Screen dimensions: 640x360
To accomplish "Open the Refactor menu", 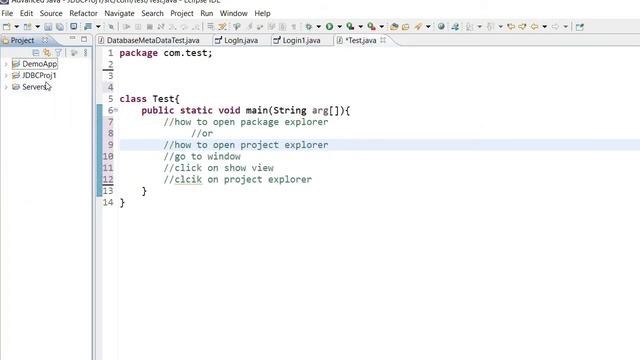I will [83, 13].
